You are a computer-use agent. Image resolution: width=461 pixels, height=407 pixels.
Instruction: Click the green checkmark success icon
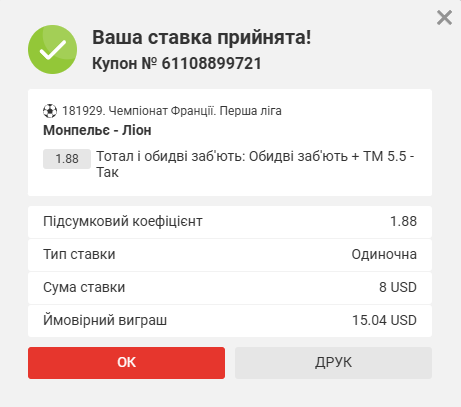pos(53,49)
